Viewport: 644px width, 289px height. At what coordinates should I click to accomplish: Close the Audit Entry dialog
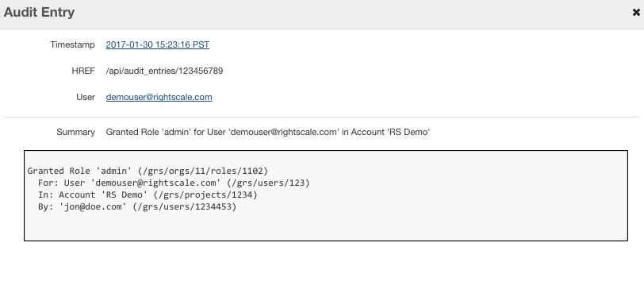click(636, 13)
